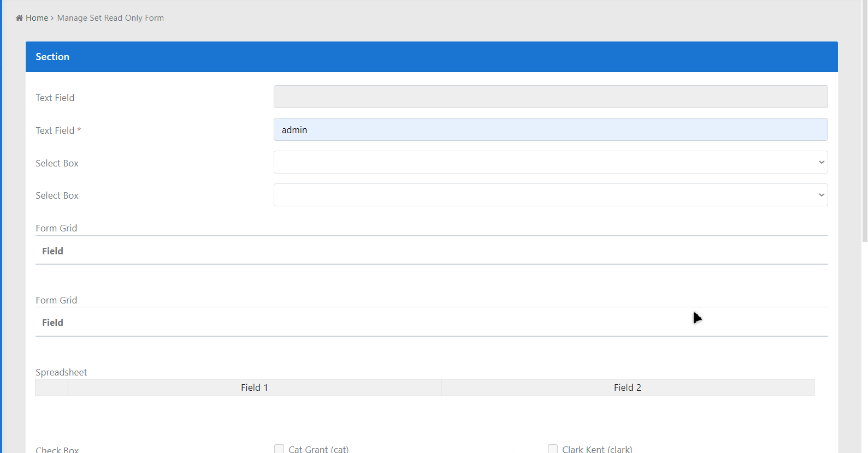Screen dimensions: 868x453
Task: Click the breadcrumb separator arrow after Home
Action: pos(52,18)
